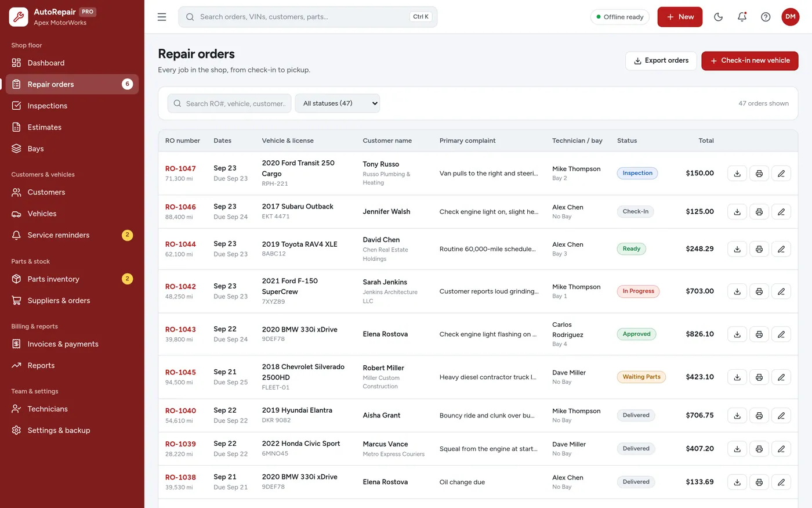812x508 pixels.
Task: Toggle the hamburger sidebar menu
Action: click(x=162, y=17)
